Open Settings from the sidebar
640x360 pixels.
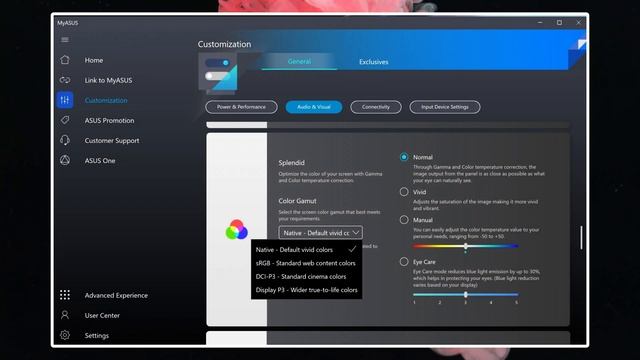pos(97,336)
